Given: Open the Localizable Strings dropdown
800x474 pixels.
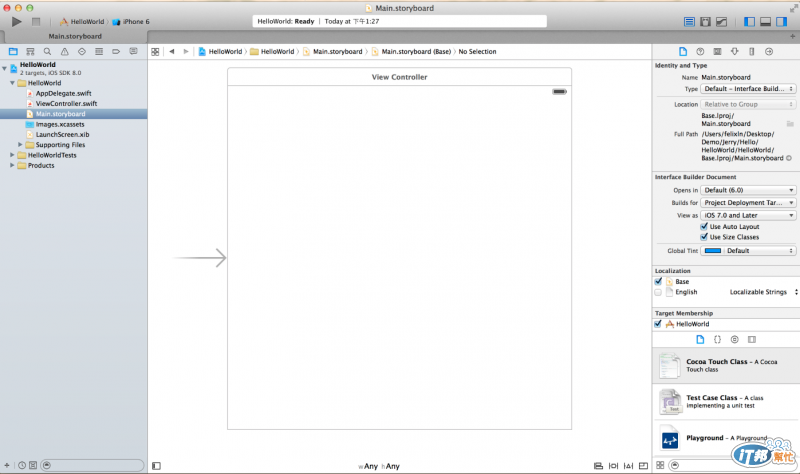Looking at the screenshot, I should tap(763, 292).
